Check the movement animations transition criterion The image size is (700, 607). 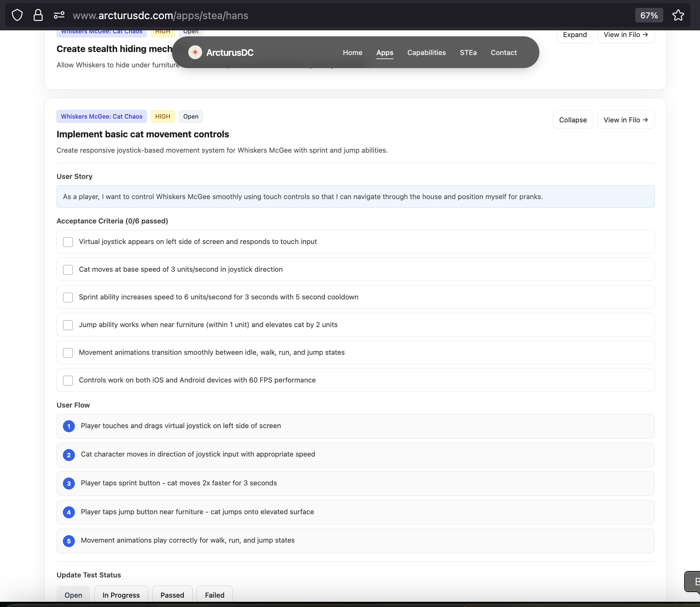coord(68,353)
